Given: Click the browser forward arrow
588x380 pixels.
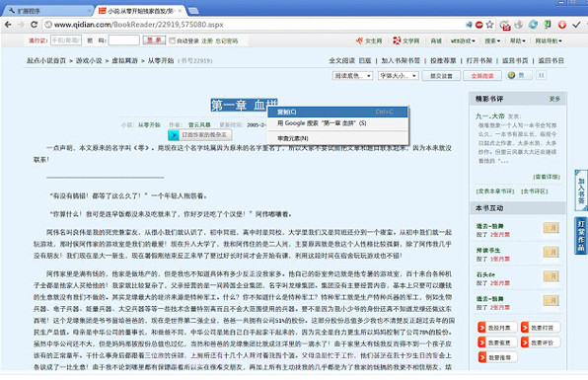Looking at the screenshot, I should coord(21,25).
